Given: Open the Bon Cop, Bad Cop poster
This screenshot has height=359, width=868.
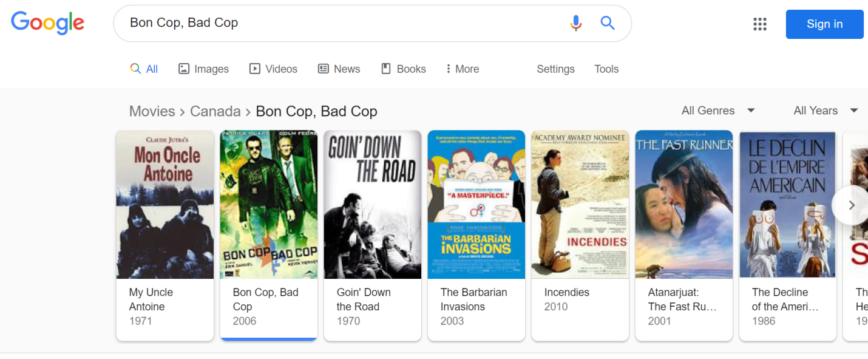Looking at the screenshot, I should 269,205.
